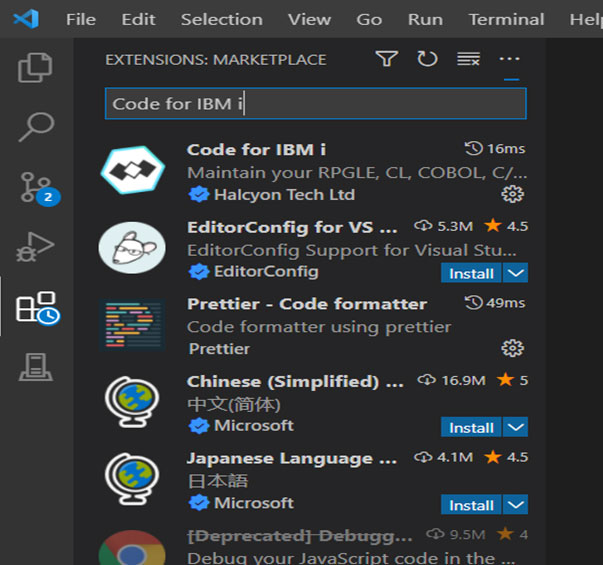Click the 49ms activation time on Prettier
This screenshot has height=565, width=603.
(495, 303)
